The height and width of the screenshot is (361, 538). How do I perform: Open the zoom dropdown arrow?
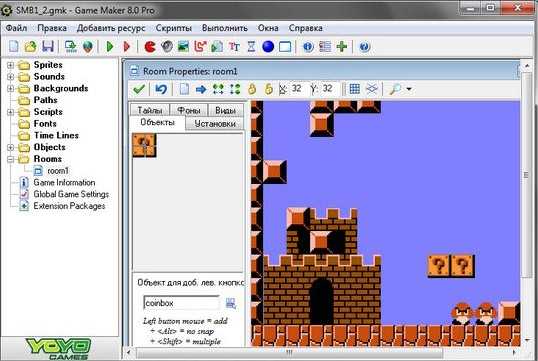(x=409, y=89)
